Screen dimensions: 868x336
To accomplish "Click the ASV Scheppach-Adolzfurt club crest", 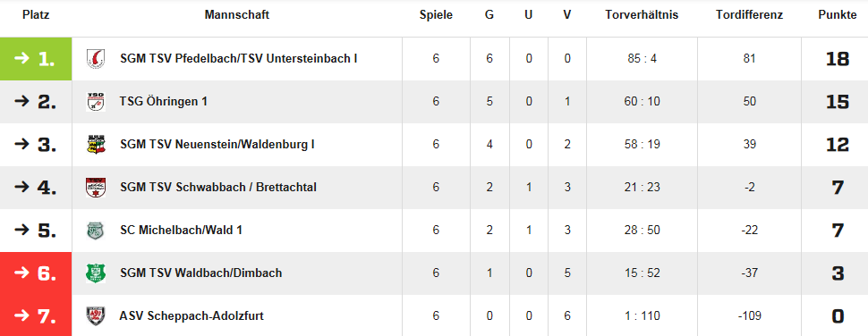I will pos(96,316).
